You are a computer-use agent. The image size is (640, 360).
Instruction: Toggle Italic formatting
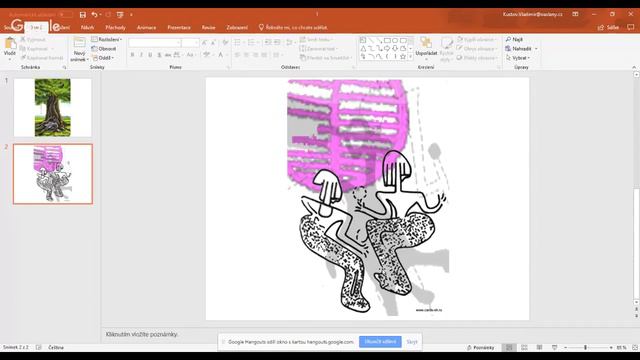(x=141, y=55)
